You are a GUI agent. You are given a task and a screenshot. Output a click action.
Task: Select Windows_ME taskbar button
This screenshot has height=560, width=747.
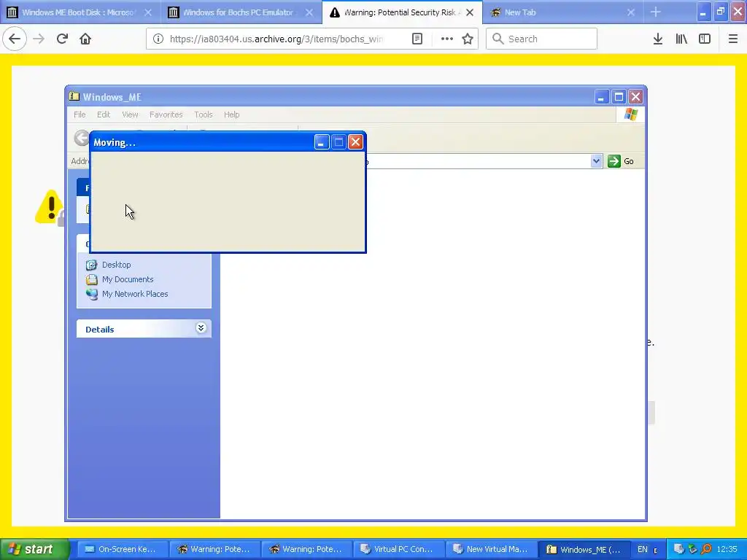coord(584,549)
